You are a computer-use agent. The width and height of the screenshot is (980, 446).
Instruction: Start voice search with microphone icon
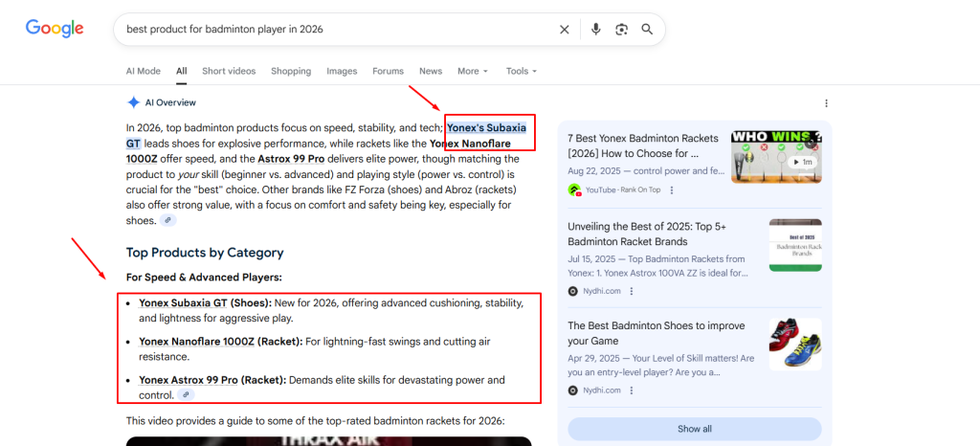[595, 30]
